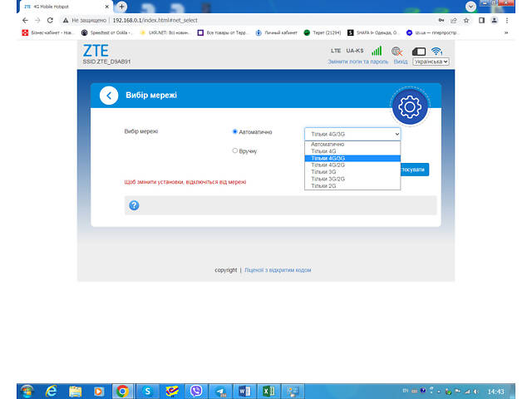The height and width of the screenshot is (399, 532).
Task: Click the green signal strength bars icon
Action: click(x=377, y=51)
